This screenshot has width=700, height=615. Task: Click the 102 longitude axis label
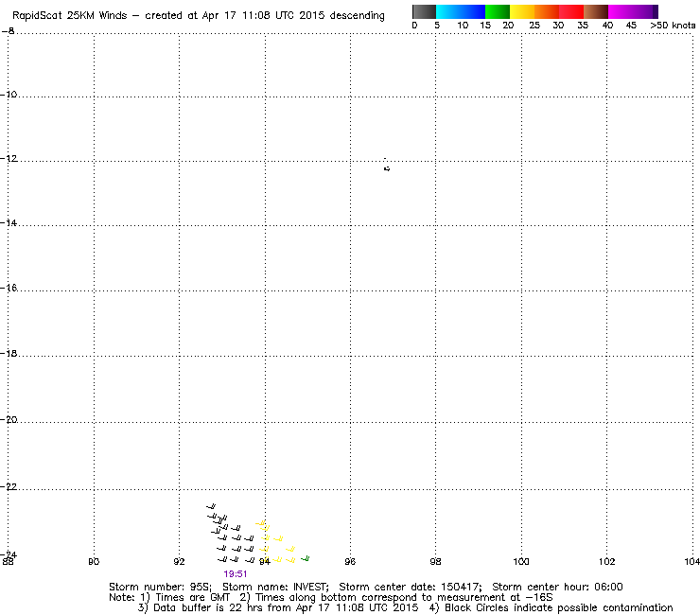tap(606, 561)
